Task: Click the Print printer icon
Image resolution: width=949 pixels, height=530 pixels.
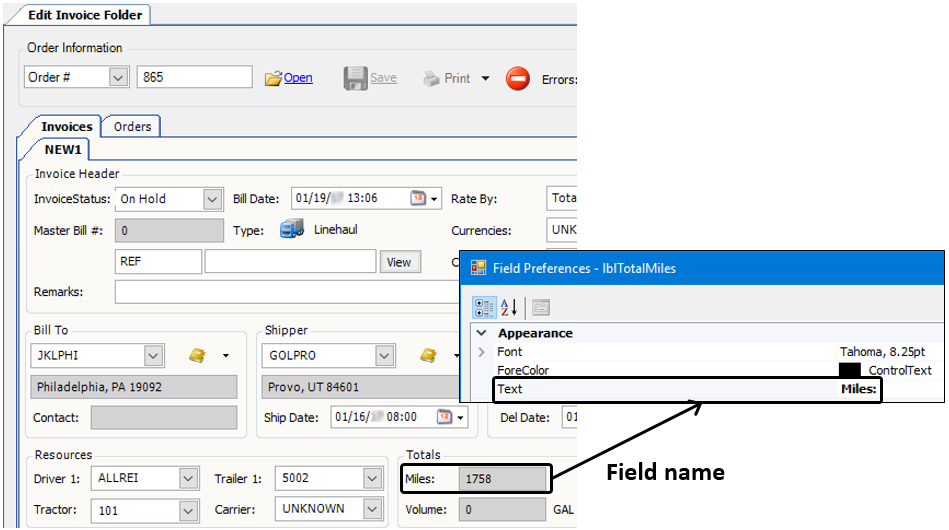Action: 431,79
